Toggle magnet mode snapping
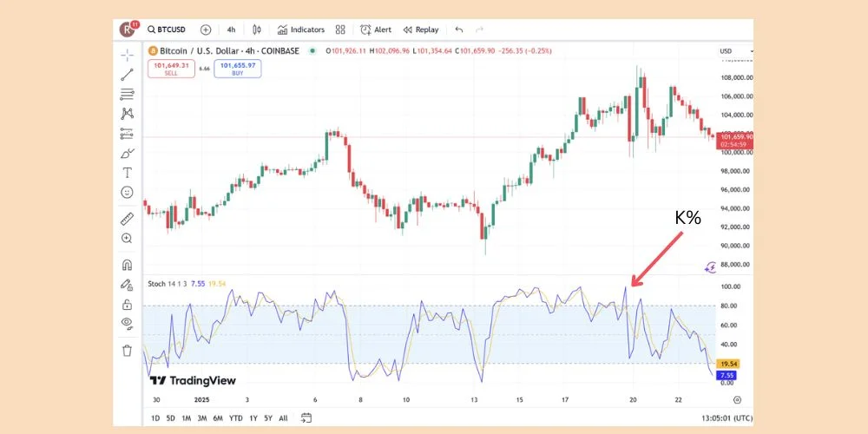The image size is (868, 434). (128, 265)
